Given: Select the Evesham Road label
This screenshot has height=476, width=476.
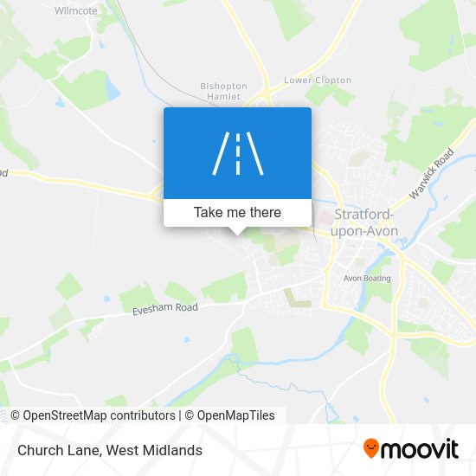Looking at the screenshot, I should point(165,309).
